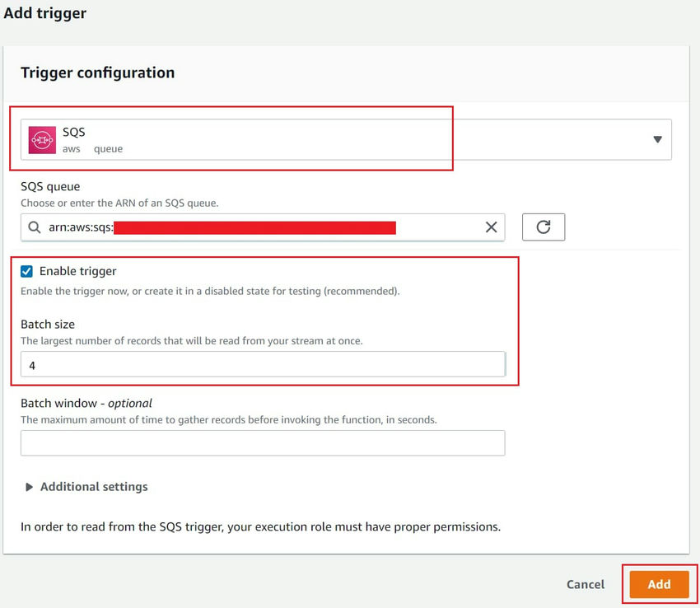This screenshot has width=700, height=608.
Task: Click the dropdown chevron on the trigger selector
Action: point(657,139)
